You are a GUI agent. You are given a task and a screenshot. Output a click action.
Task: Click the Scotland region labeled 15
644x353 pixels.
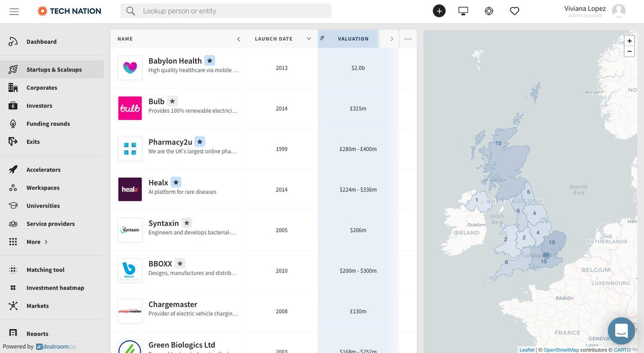[499, 143]
